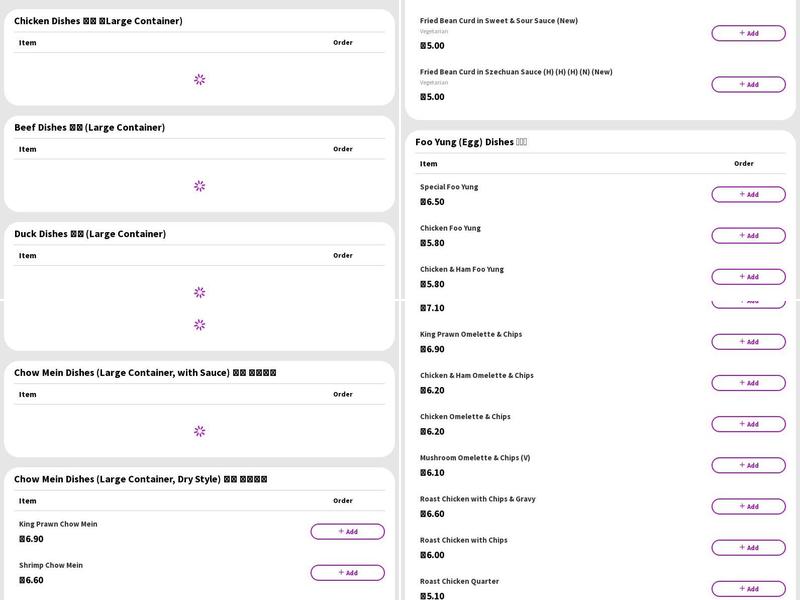This screenshot has height=600, width=800.
Task: Add King Prawn Chow Mein to order
Action: click(347, 531)
